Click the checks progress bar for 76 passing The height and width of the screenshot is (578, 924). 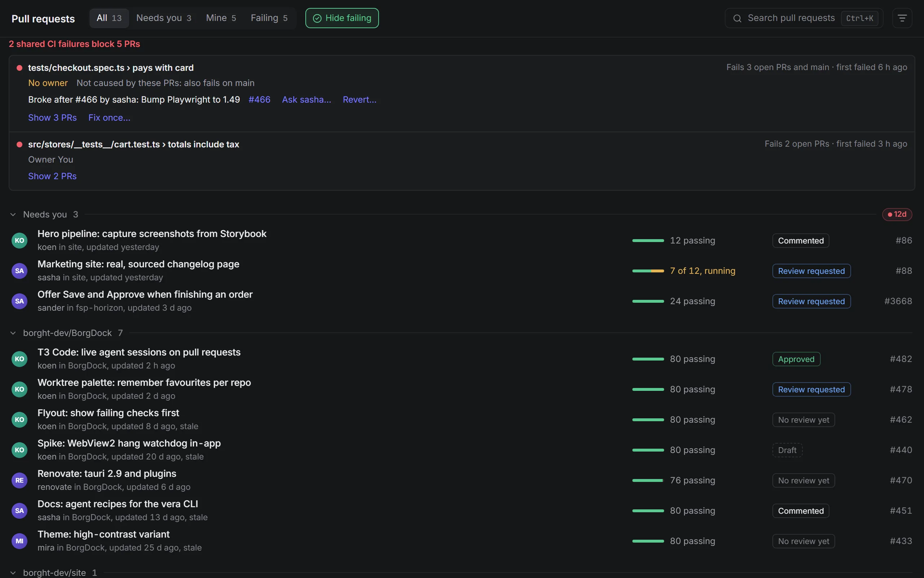(648, 480)
